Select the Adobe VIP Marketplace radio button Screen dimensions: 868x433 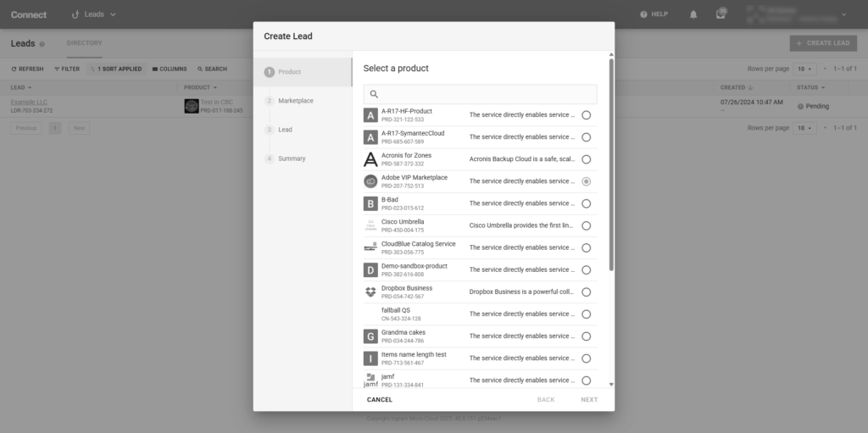[x=587, y=181]
